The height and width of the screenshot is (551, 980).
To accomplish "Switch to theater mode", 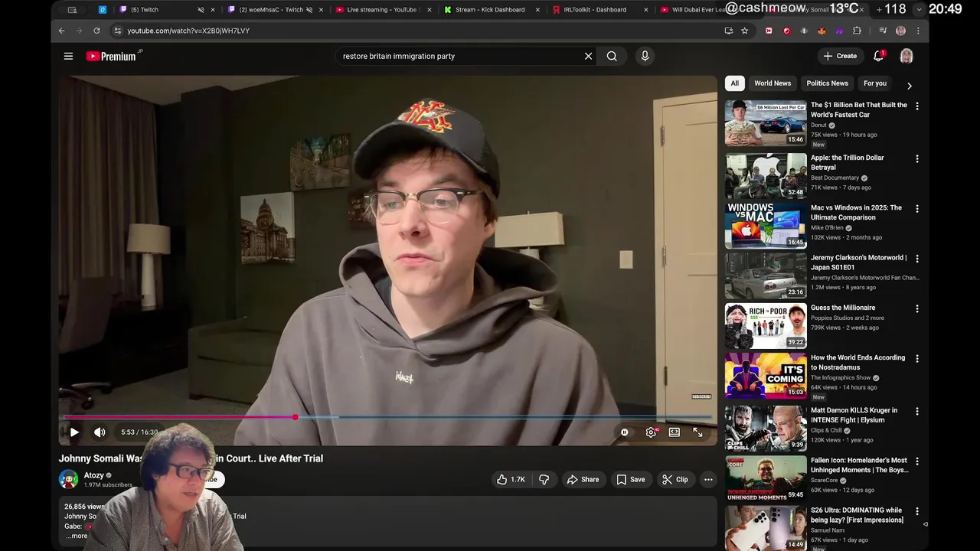I will tap(674, 432).
